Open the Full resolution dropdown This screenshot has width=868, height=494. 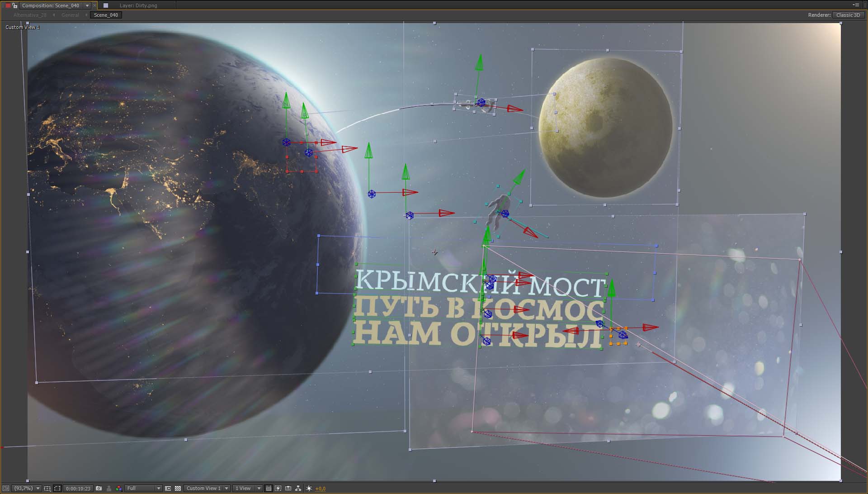(x=143, y=489)
